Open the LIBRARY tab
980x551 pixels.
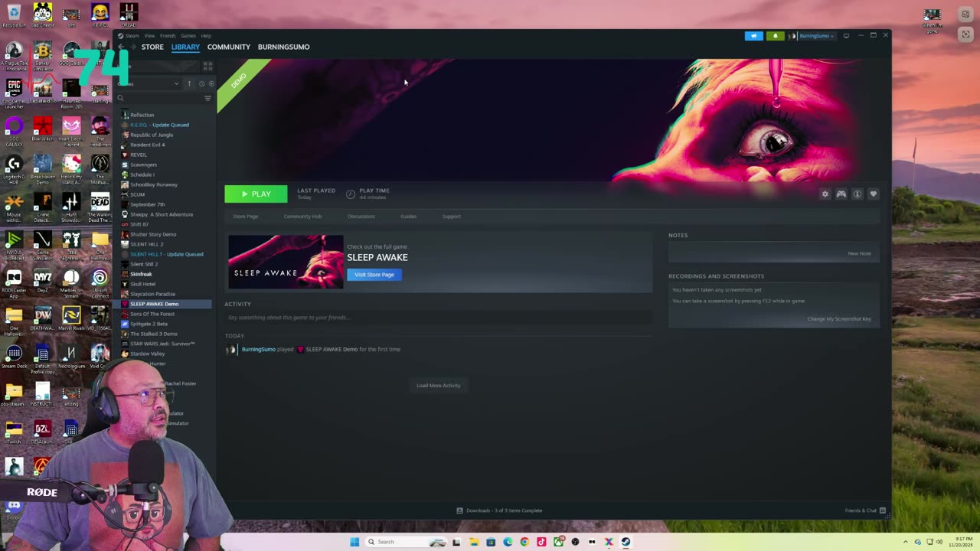[185, 47]
